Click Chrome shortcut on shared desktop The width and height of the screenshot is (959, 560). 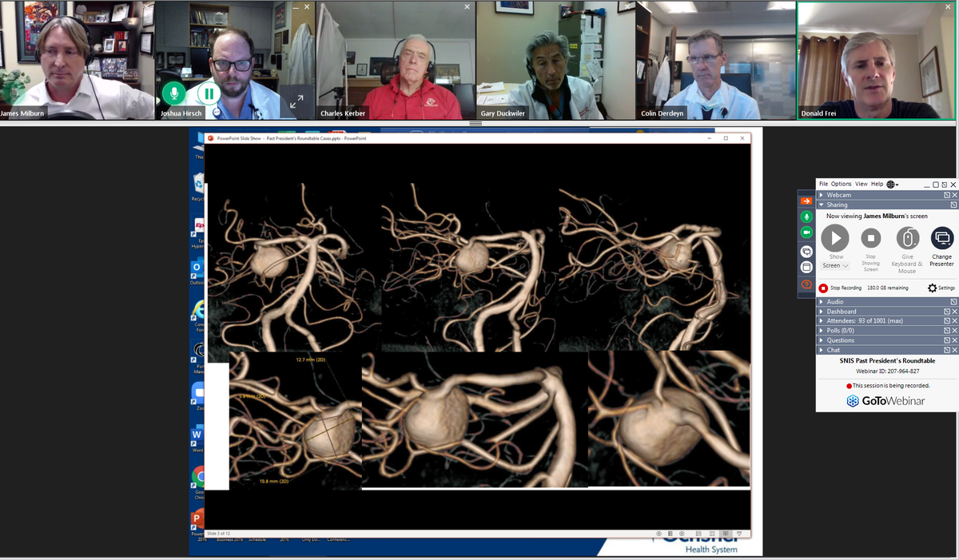click(198, 476)
